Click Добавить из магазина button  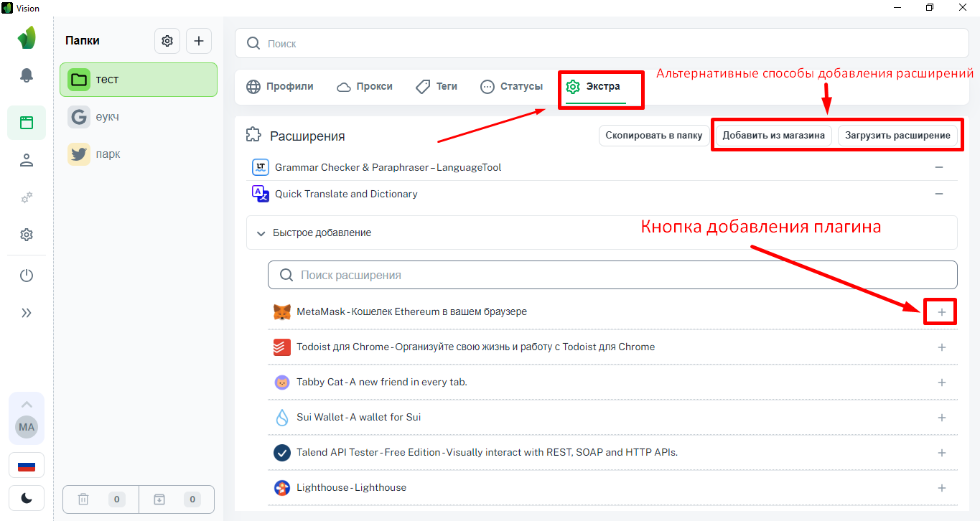click(x=773, y=135)
